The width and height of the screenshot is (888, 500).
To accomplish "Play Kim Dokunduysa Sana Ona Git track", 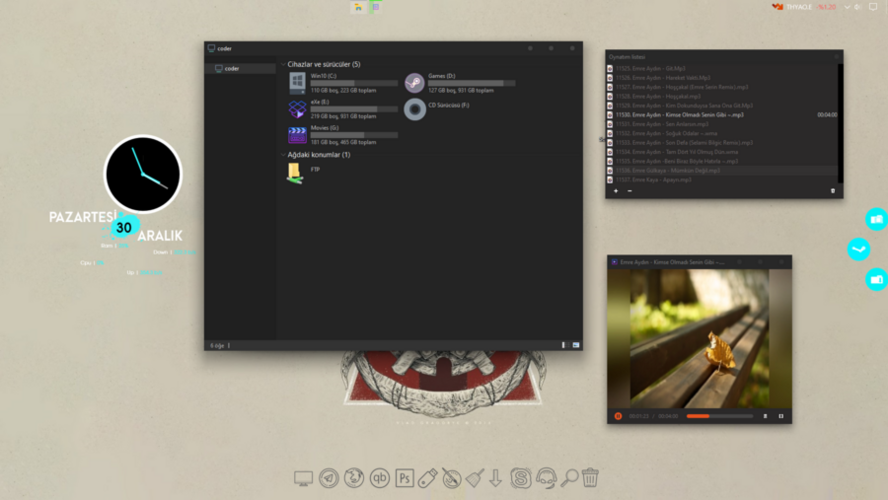I will click(722, 105).
